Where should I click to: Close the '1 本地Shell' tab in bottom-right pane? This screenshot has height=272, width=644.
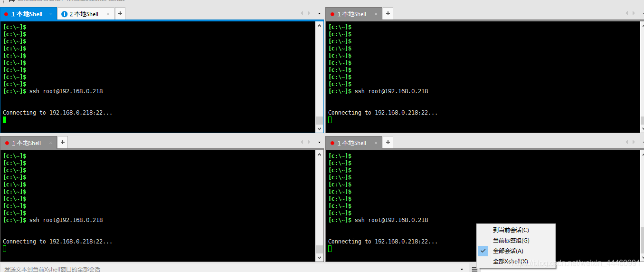coord(376,143)
